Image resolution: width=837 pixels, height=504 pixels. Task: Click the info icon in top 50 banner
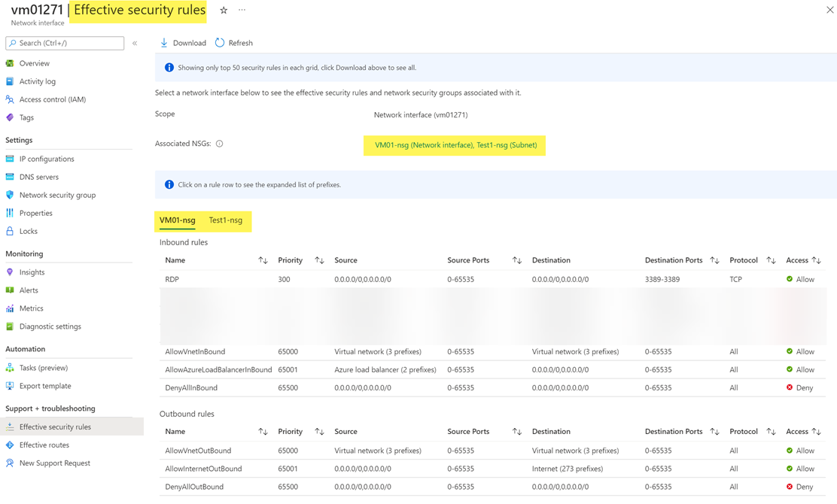point(169,68)
